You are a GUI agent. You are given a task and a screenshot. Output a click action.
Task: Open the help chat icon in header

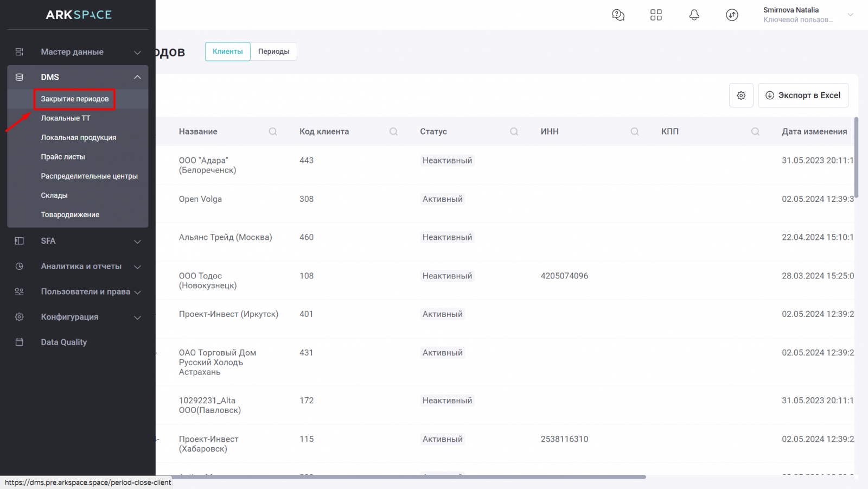pyautogui.click(x=618, y=15)
